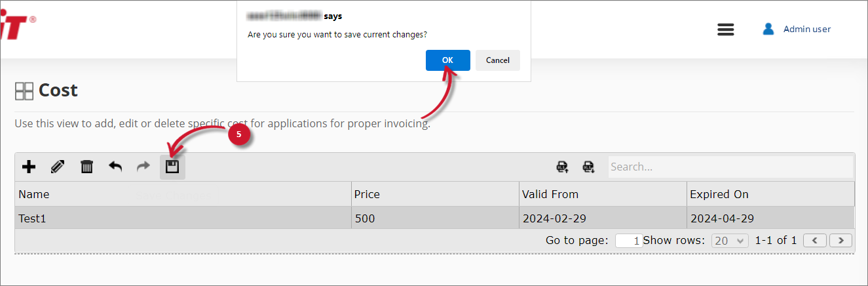Confirm saving with the OK button
Screen dimensions: 868x286
pyautogui.click(x=447, y=60)
